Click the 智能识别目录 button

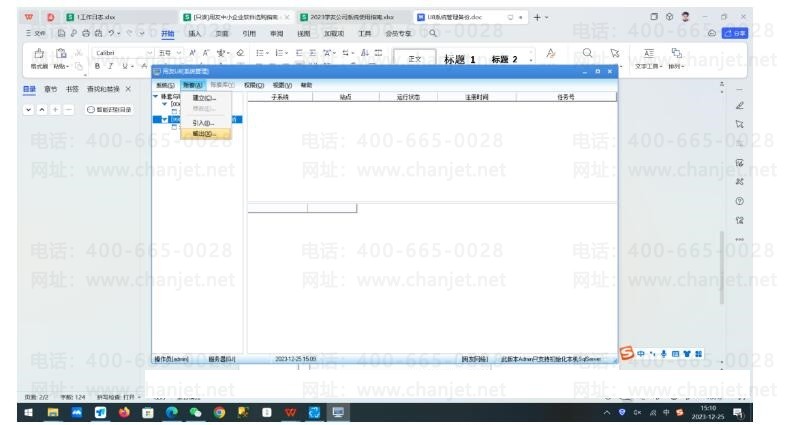tap(109, 109)
